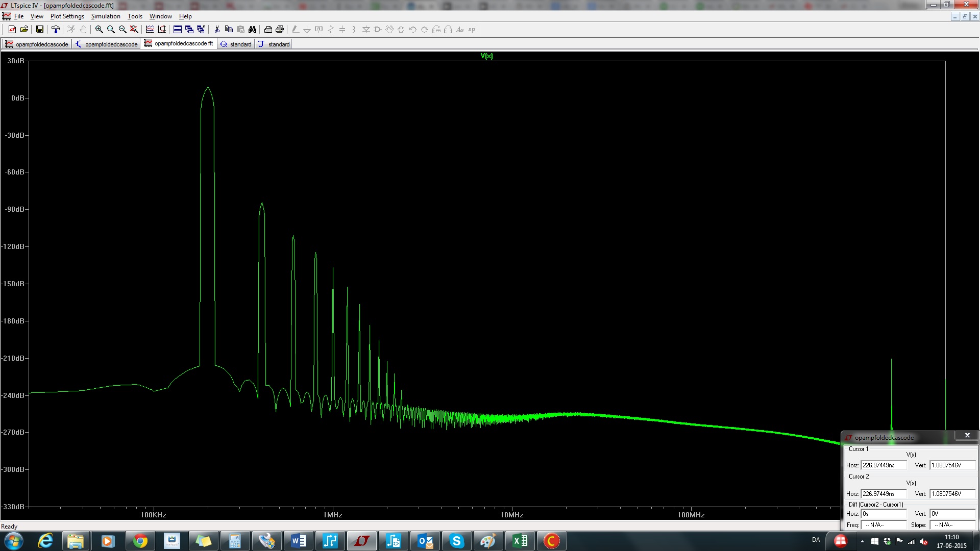Save using the floppy disk icon

click(x=39, y=30)
